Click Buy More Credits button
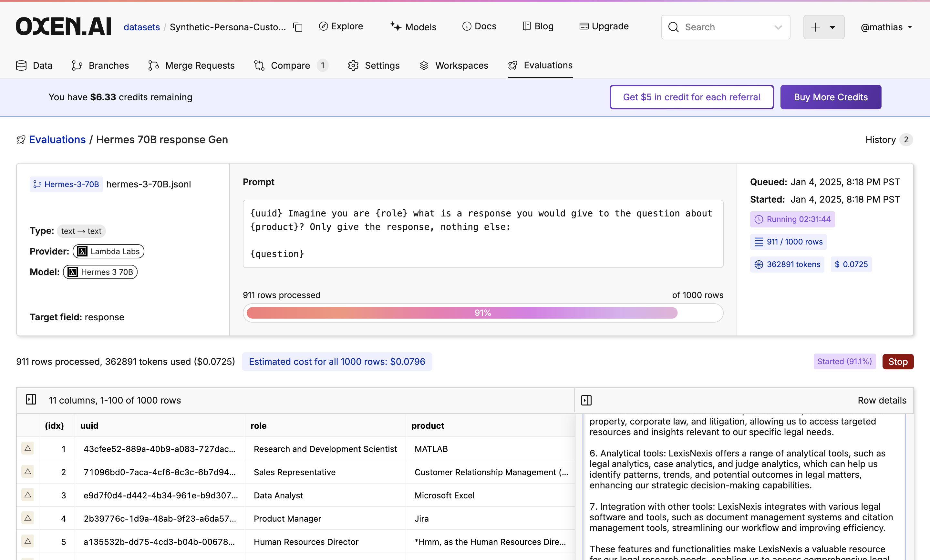This screenshot has height=560, width=930. 830,97
